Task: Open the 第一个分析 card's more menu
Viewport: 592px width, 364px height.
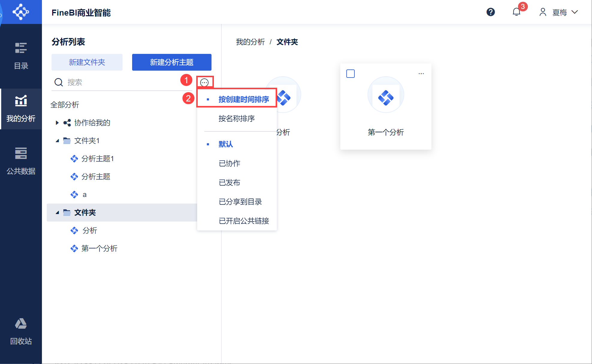Action: tap(421, 74)
